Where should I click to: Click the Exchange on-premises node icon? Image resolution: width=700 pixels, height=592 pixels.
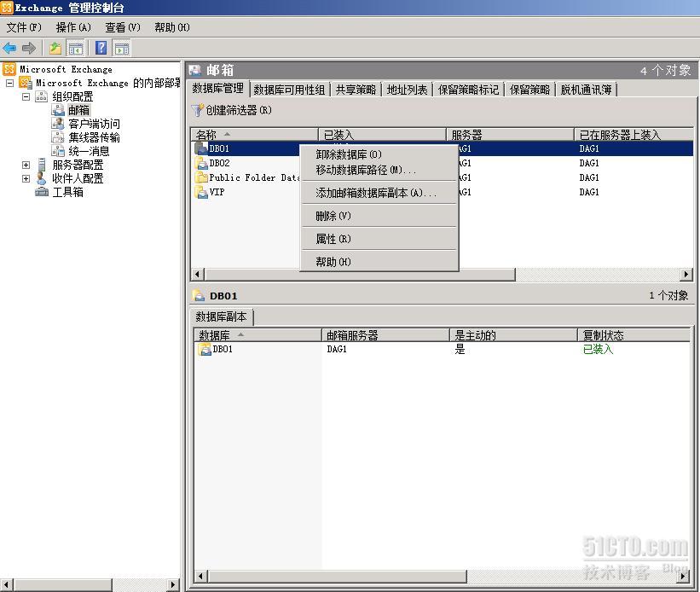click(x=25, y=83)
